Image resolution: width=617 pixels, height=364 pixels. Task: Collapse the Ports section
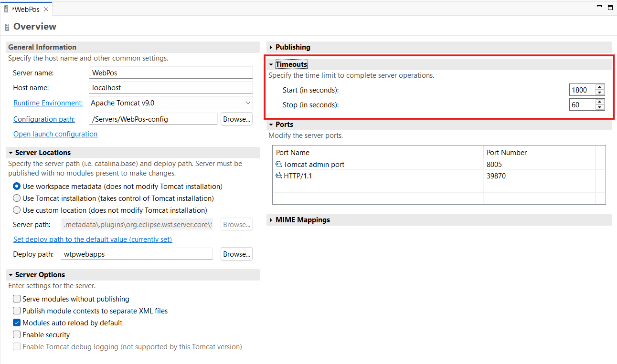271,125
